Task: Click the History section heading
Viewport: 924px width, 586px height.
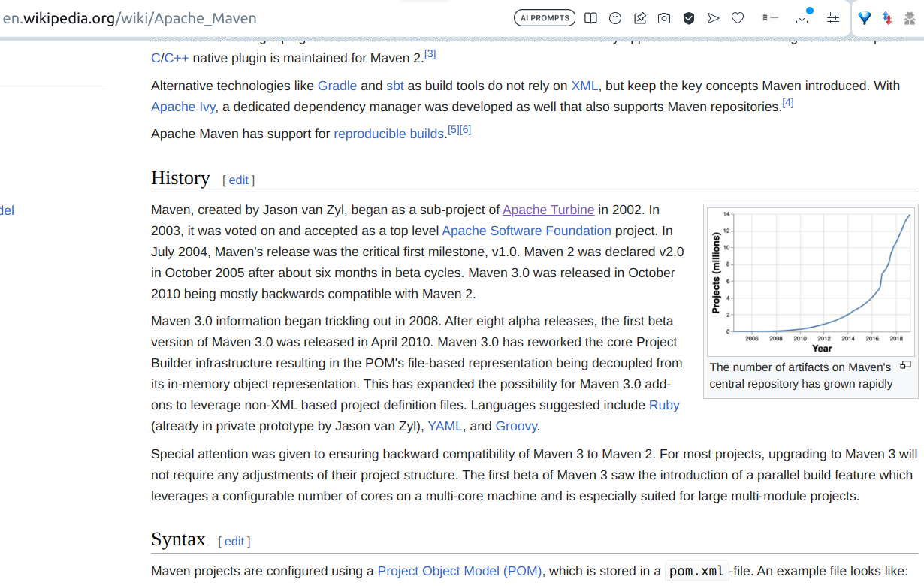Action: point(180,178)
